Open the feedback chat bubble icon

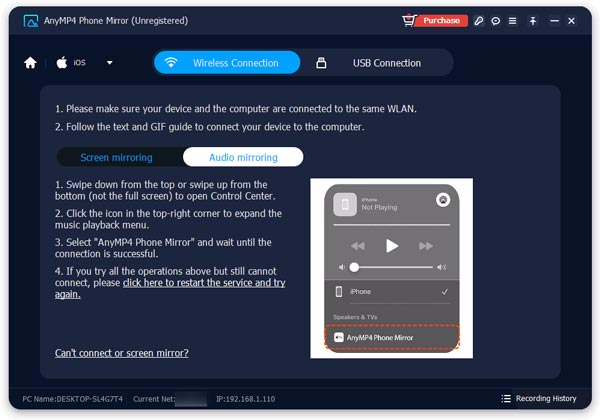pyautogui.click(x=496, y=21)
